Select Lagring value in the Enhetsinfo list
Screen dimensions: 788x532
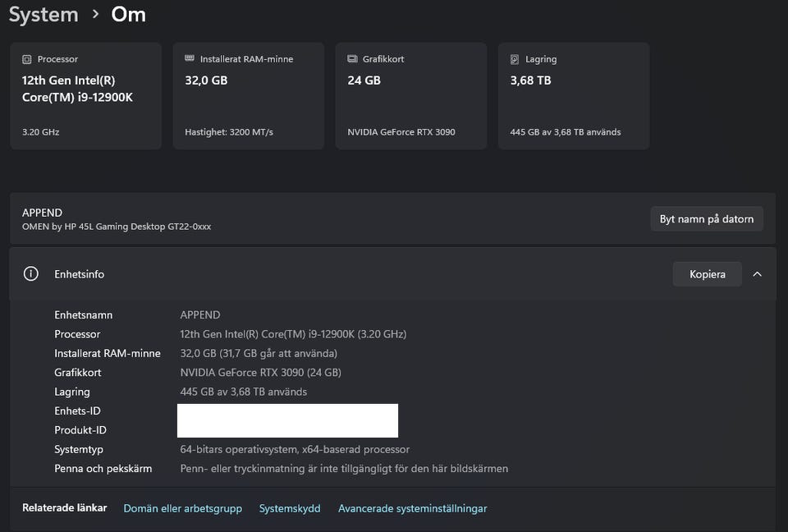(243, 392)
